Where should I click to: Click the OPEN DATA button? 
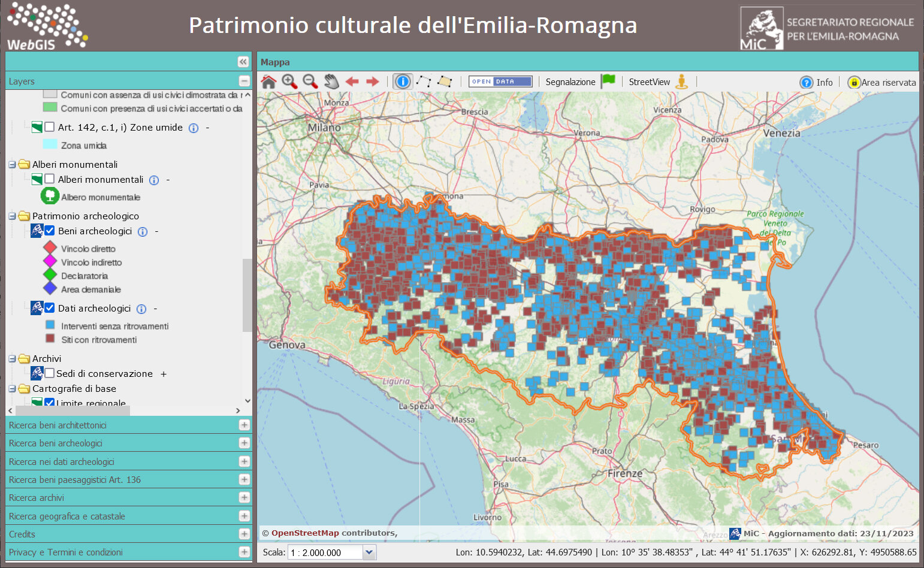coord(500,82)
